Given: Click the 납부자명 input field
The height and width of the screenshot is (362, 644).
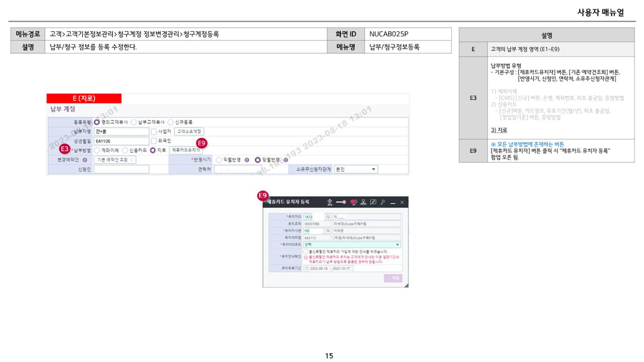Looking at the screenshot, I should coord(121,132).
